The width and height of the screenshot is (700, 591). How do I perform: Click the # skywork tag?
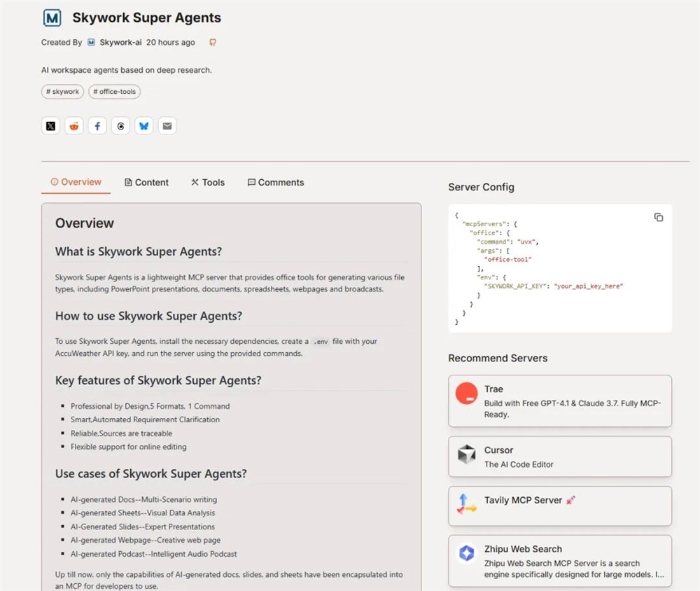62,92
